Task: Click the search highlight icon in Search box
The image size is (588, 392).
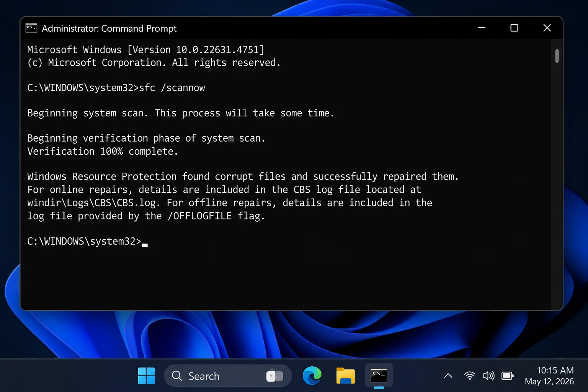Action: click(275, 376)
